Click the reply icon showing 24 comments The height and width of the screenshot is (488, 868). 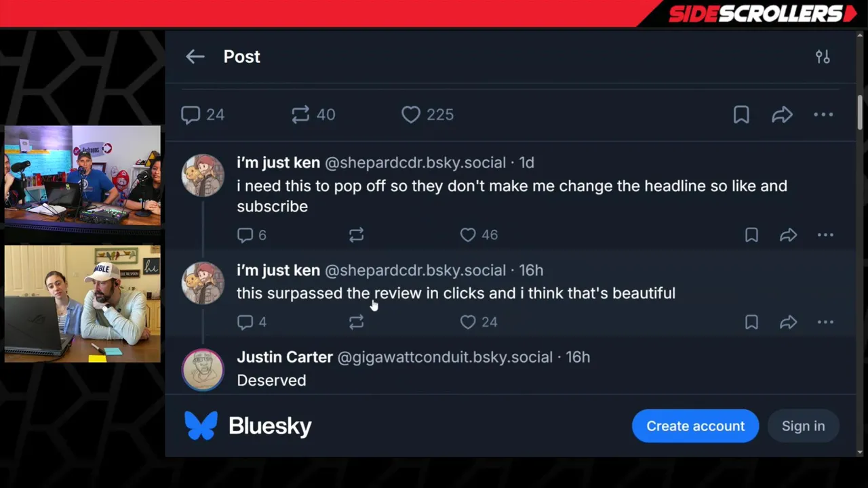191,115
